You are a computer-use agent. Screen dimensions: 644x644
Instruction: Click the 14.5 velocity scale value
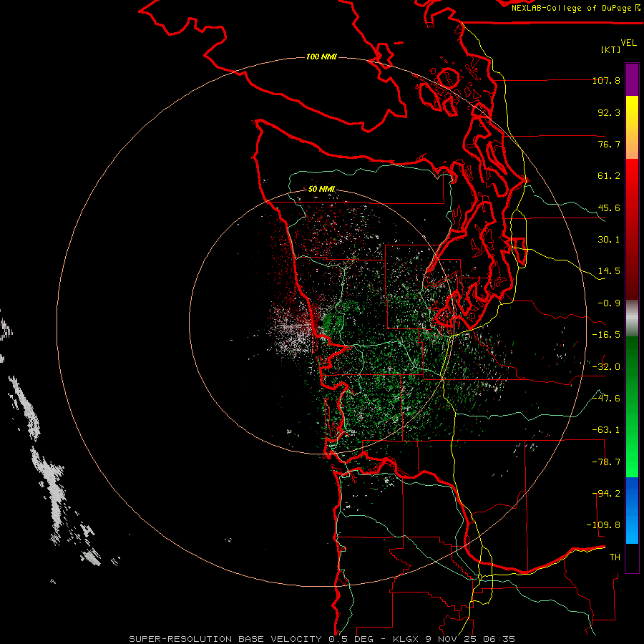(609, 271)
